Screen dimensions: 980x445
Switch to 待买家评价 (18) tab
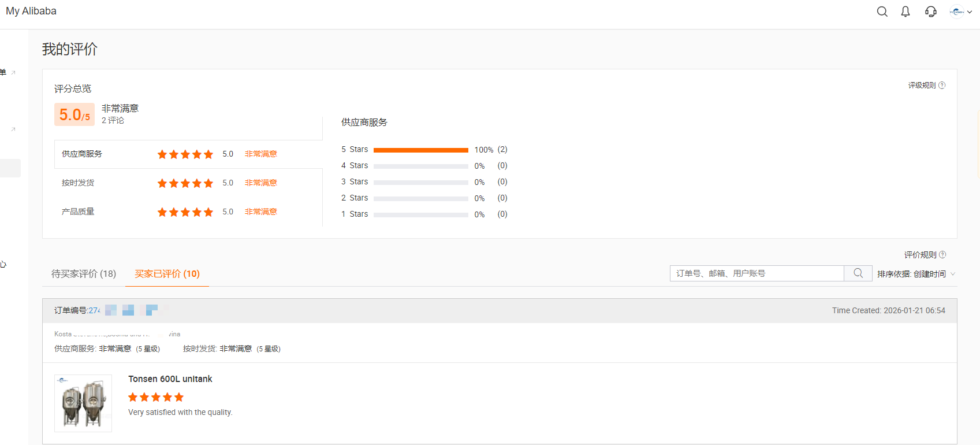[x=84, y=274]
